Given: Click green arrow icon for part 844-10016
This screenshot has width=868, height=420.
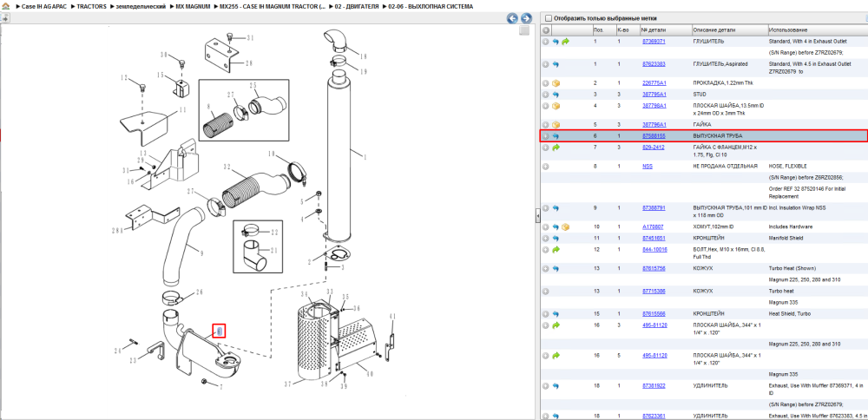Looking at the screenshot, I should pos(556,250).
